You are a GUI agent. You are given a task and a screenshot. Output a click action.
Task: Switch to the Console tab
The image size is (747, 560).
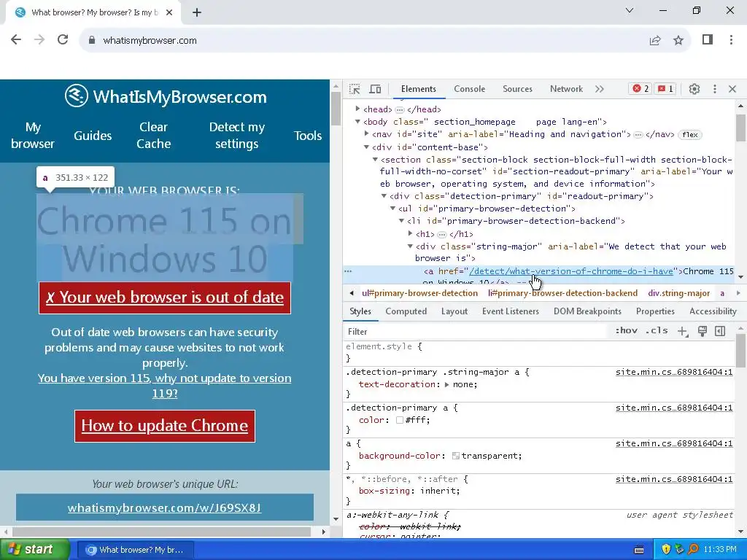(x=469, y=89)
